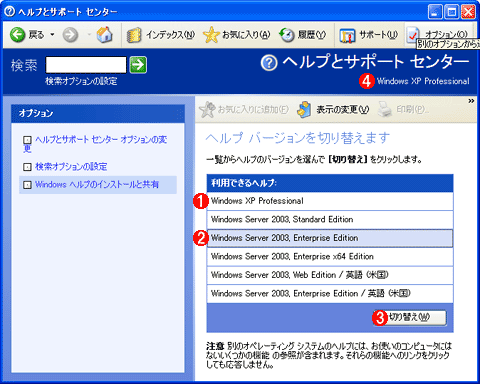Viewport: 480px width, 384px height.
Task: Go to Home via the house icon
Action: (x=104, y=34)
